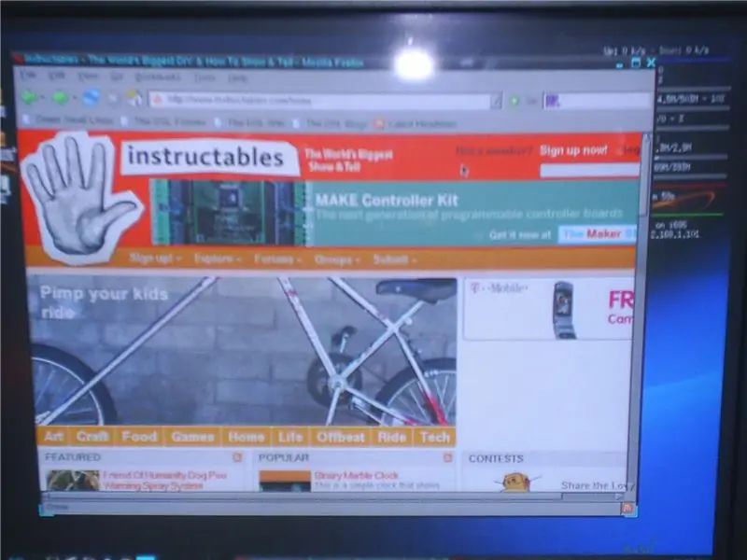Viewport: 747px width, 560px height.
Task: Click the POPULAR section heading
Action: tap(284, 457)
